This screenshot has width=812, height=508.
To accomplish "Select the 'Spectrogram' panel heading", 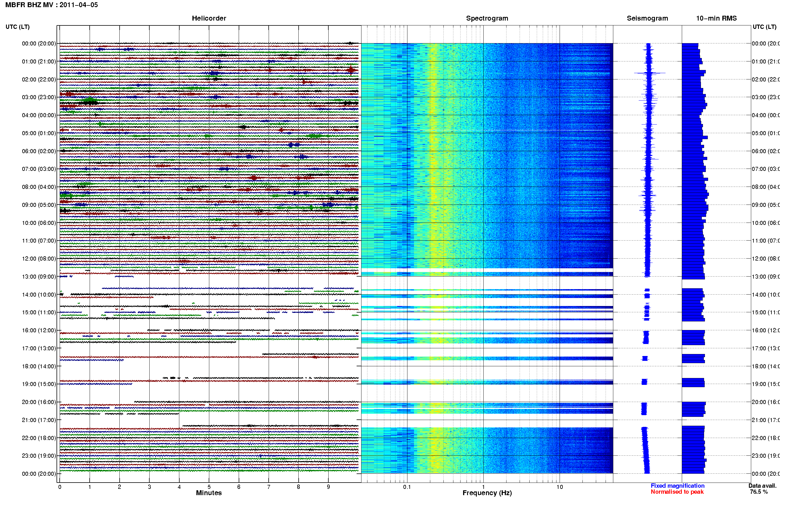I will pyautogui.click(x=487, y=18).
